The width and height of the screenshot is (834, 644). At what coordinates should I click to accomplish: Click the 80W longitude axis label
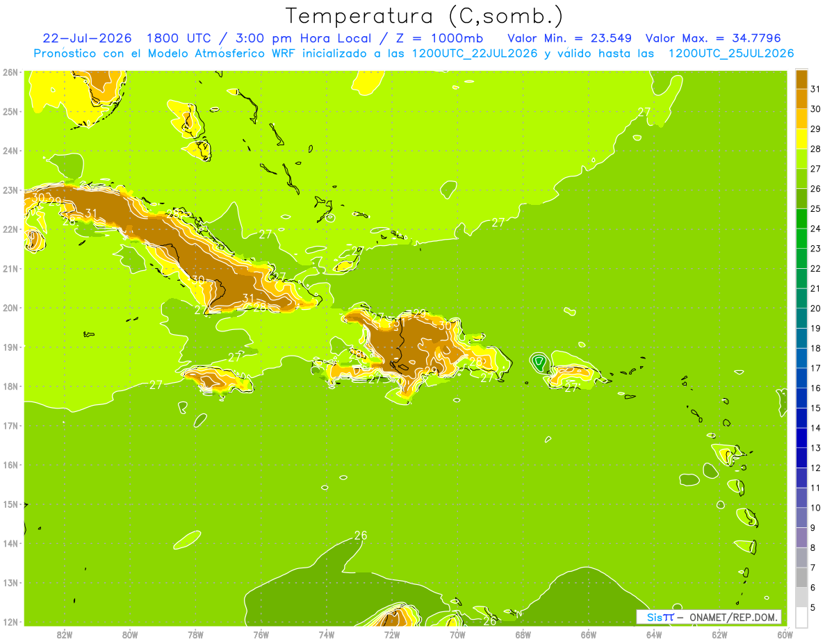click(130, 634)
